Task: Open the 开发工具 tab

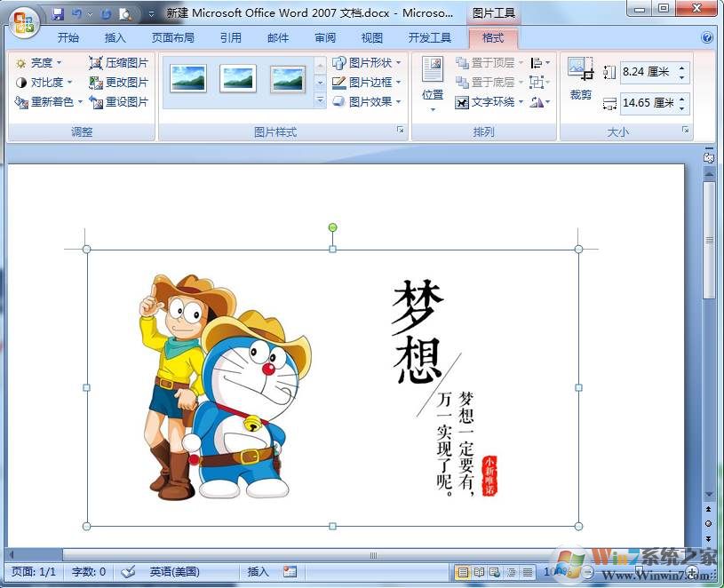Action: [430, 38]
